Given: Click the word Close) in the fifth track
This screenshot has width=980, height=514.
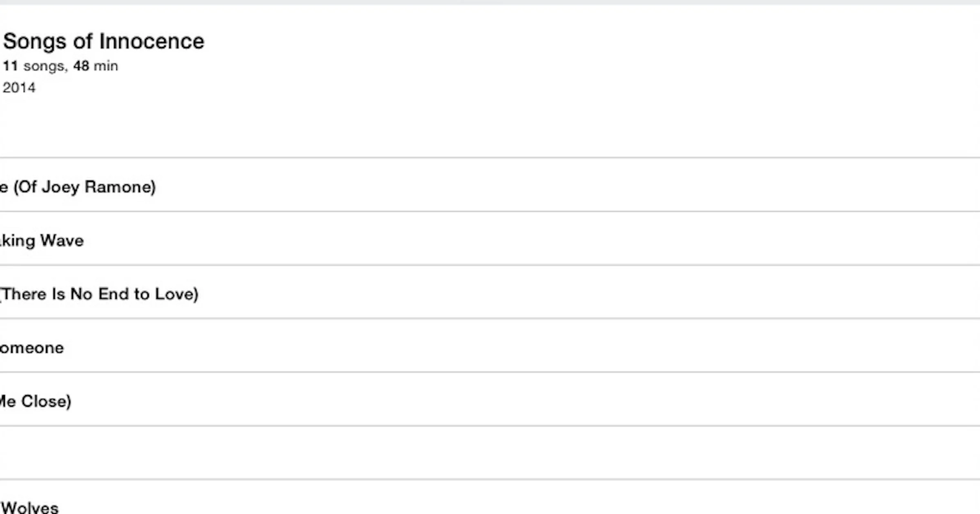Looking at the screenshot, I should click(x=46, y=401).
